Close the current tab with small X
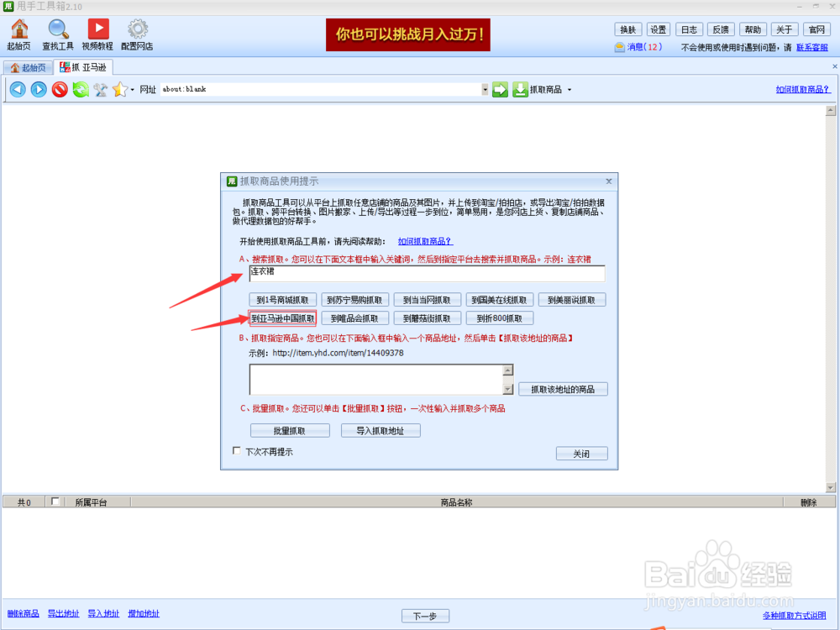This screenshot has width=840, height=630. click(x=834, y=66)
